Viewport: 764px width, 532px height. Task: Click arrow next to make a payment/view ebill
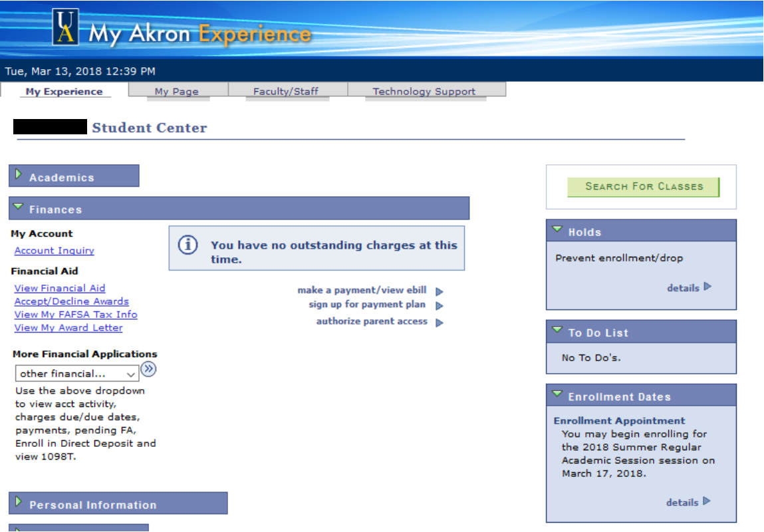(439, 291)
